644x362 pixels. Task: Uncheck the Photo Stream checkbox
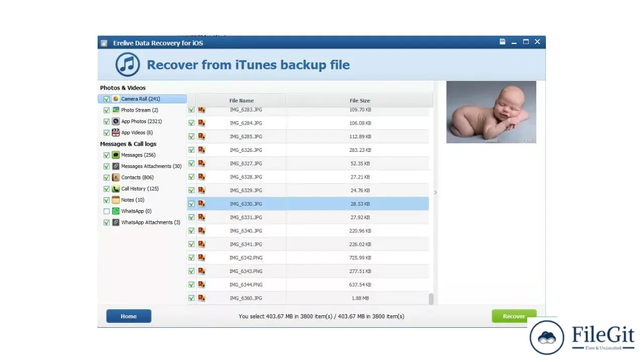pos(106,110)
